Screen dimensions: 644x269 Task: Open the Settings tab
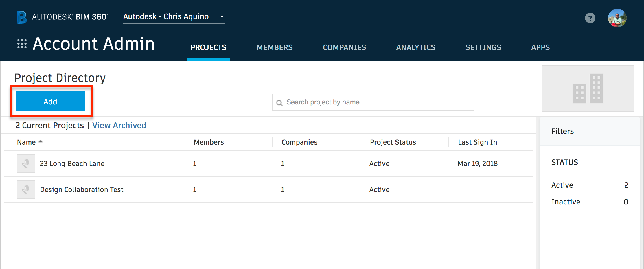tap(483, 47)
